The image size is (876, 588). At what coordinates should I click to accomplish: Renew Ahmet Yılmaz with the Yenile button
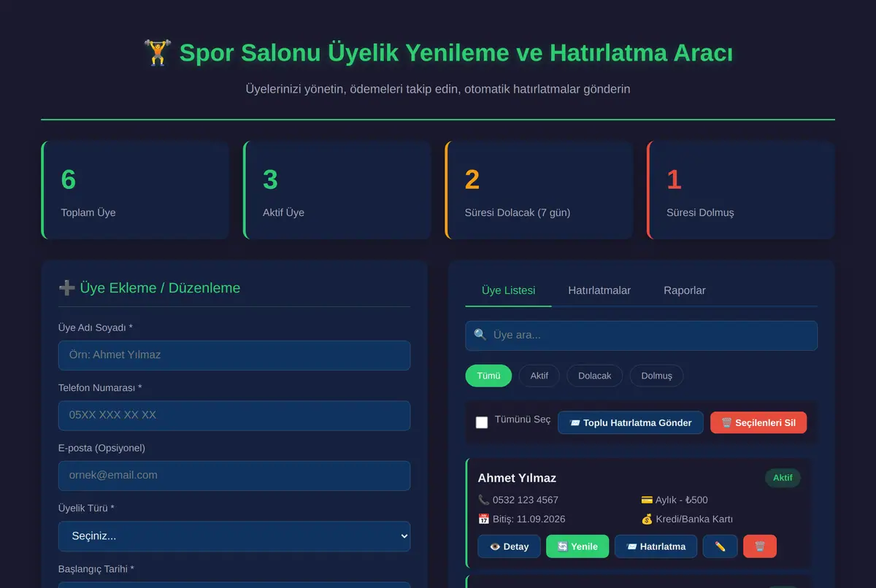click(x=577, y=546)
